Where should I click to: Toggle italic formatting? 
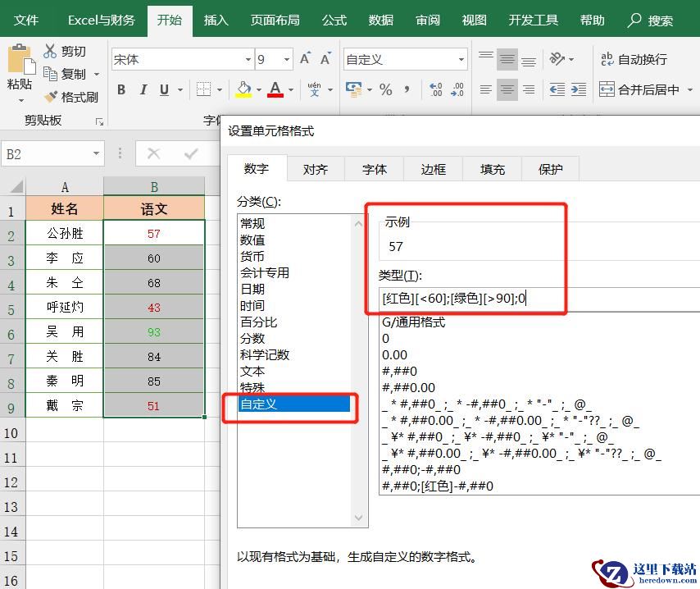(x=143, y=89)
